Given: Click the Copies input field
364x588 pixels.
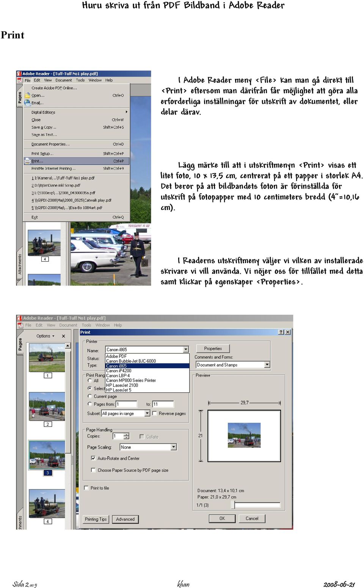Looking at the screenshot, I should 118,436.
